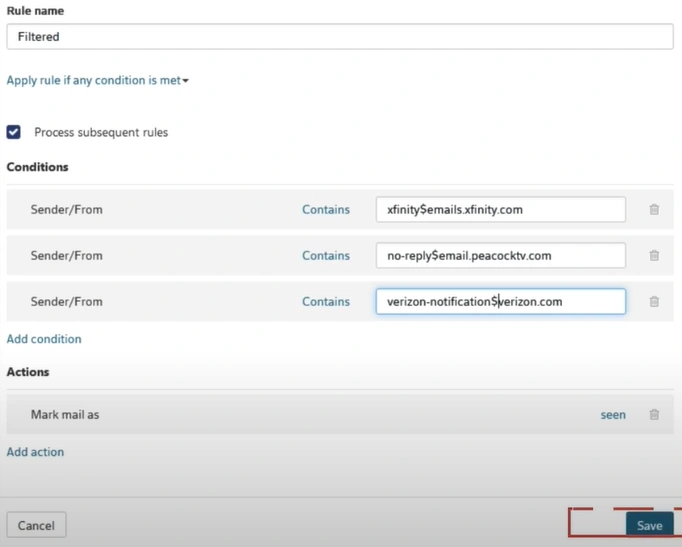
Task: Cancel editing the rule
Action: [x=36, y=525]
